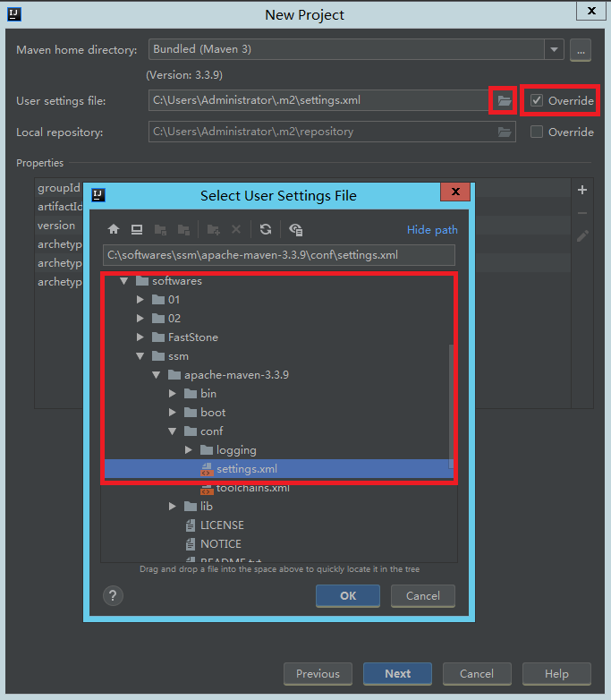Image resolution: width=611 pixels, height=700 pixels.
Task: Confirm file selection with OK
Action: 348,596
